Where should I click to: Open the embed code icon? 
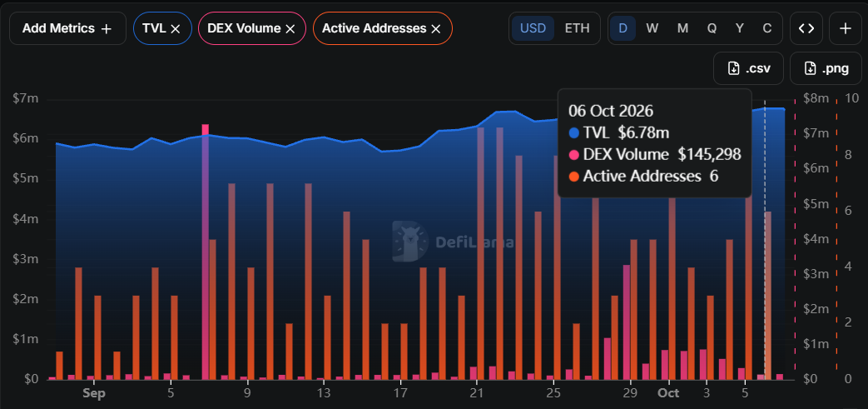(x=806, y=28)
